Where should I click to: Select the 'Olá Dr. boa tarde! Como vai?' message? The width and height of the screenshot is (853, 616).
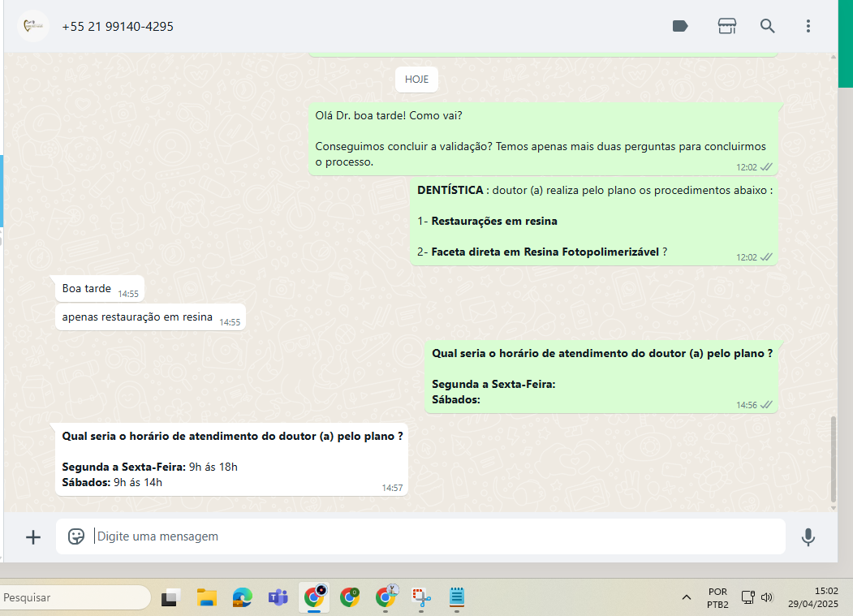pyautogui.click(x=544, y=139)
